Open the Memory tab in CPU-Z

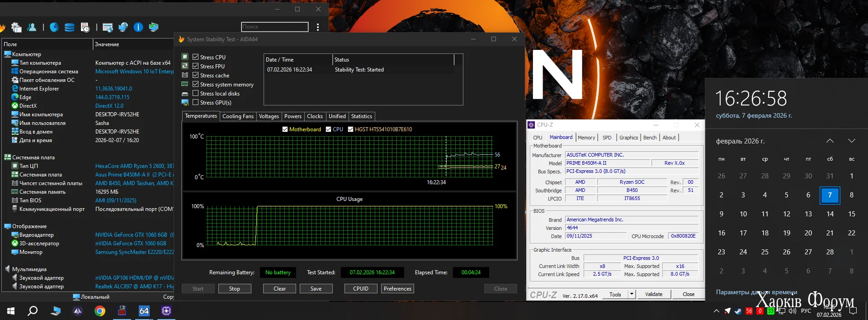(586, 138)
